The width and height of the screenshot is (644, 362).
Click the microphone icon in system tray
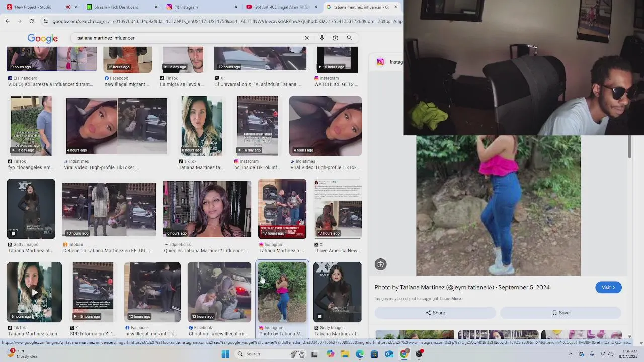tap(592, 354)
